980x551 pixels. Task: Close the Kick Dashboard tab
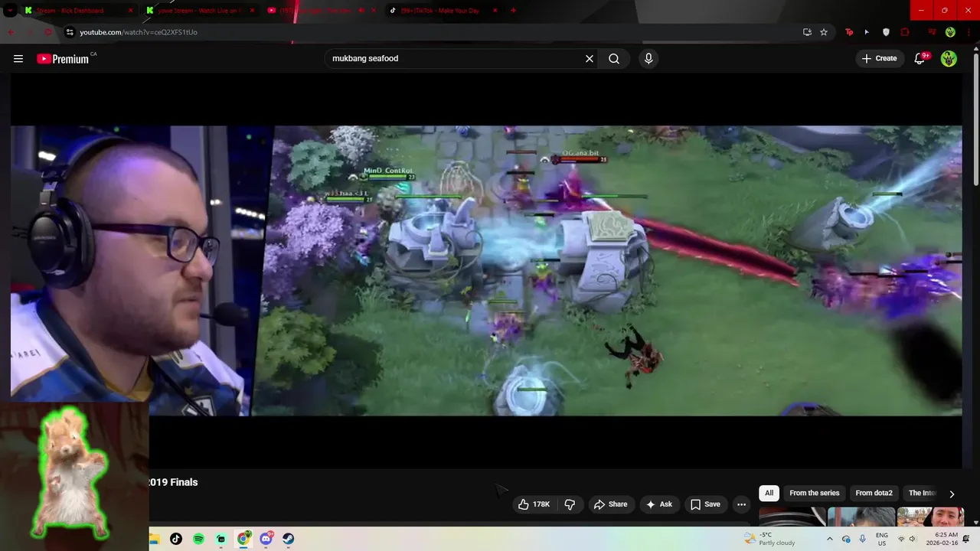click(130, 11)
